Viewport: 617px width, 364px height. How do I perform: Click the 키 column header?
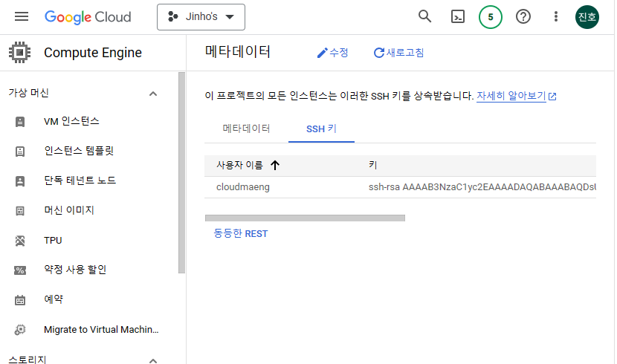point(373,165)
